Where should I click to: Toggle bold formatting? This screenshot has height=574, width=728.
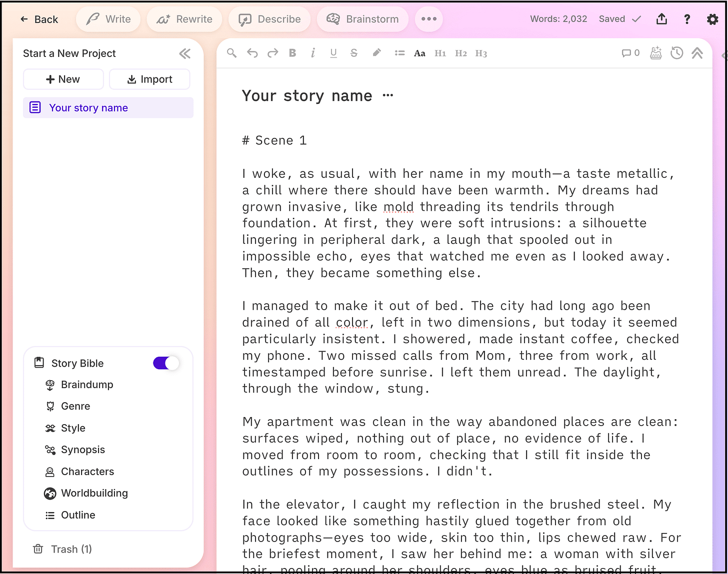point(292,53)
